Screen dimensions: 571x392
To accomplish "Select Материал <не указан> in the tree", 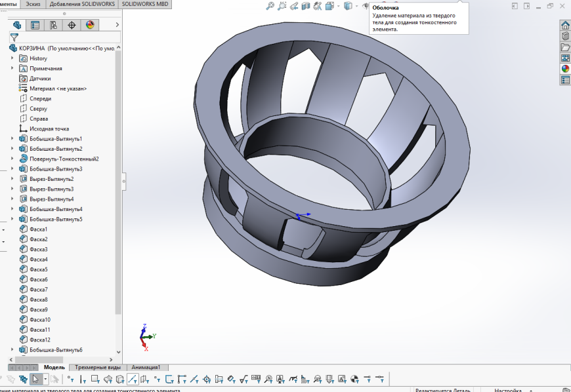I will pos(58,88).
